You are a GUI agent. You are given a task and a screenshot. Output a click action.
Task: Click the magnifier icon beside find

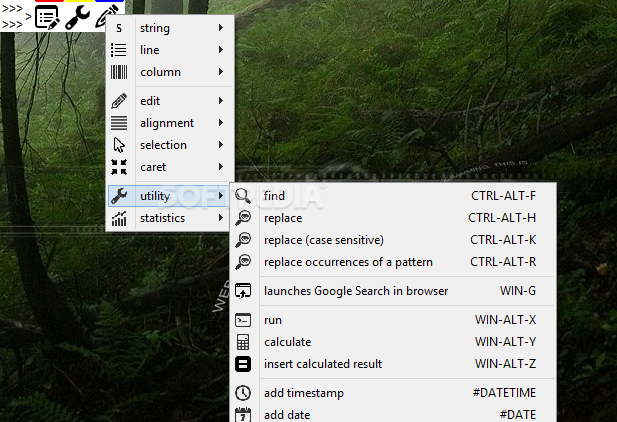(243, 196)
